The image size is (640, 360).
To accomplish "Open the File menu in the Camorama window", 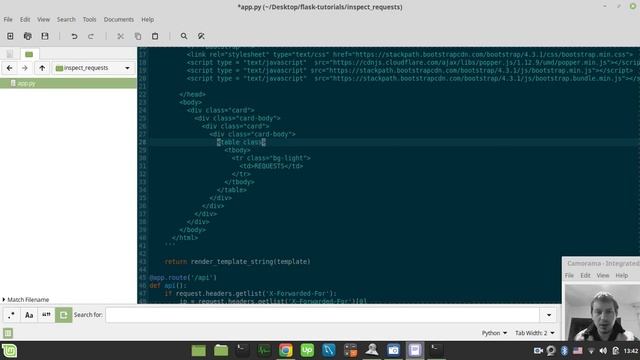I will click(x=569, y=276).
